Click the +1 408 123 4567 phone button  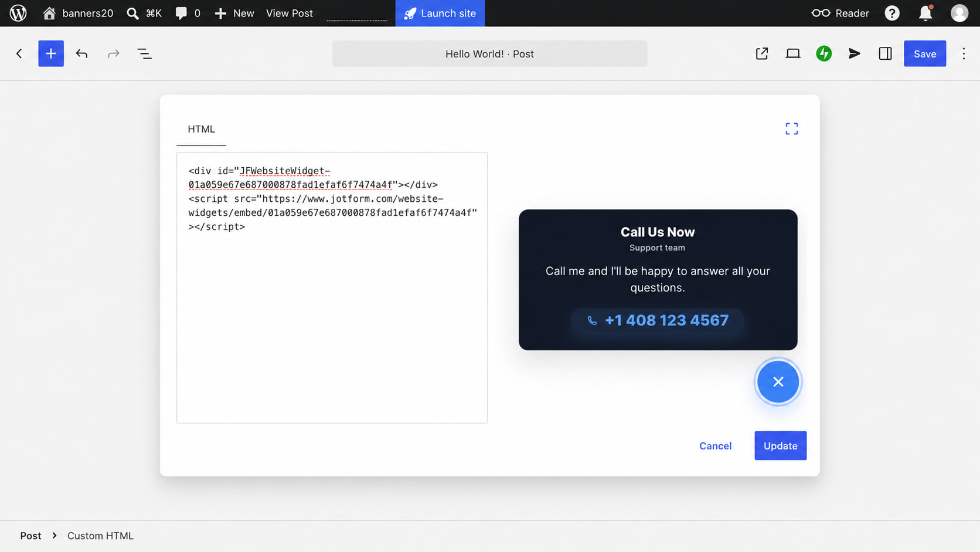(658, 320)
